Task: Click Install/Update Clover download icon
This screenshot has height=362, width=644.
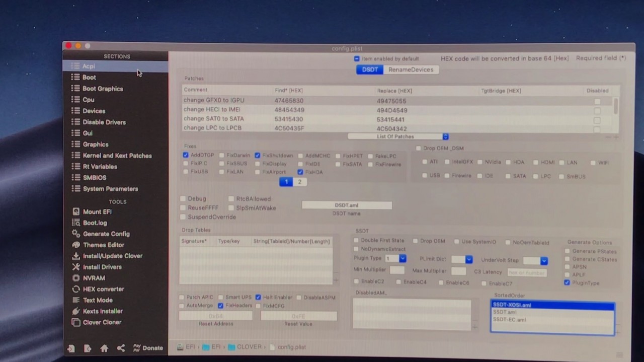Action: pos(76,256)
